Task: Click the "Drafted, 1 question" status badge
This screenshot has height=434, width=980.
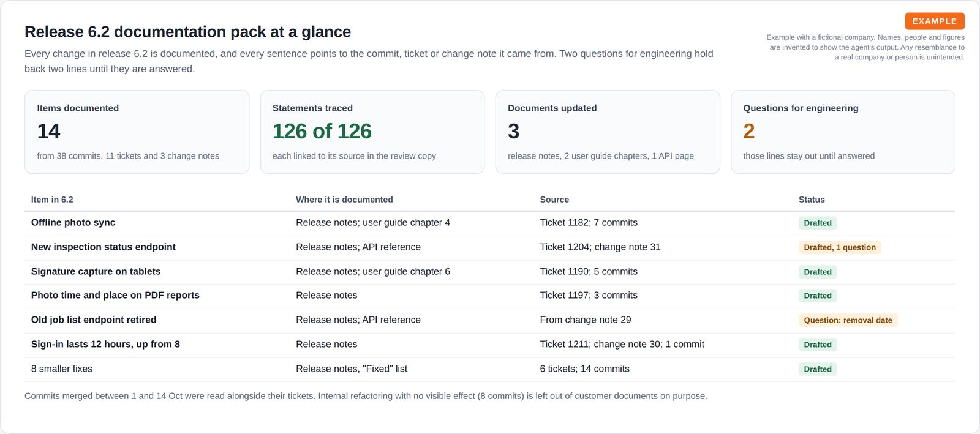Action: pos(840,247)
